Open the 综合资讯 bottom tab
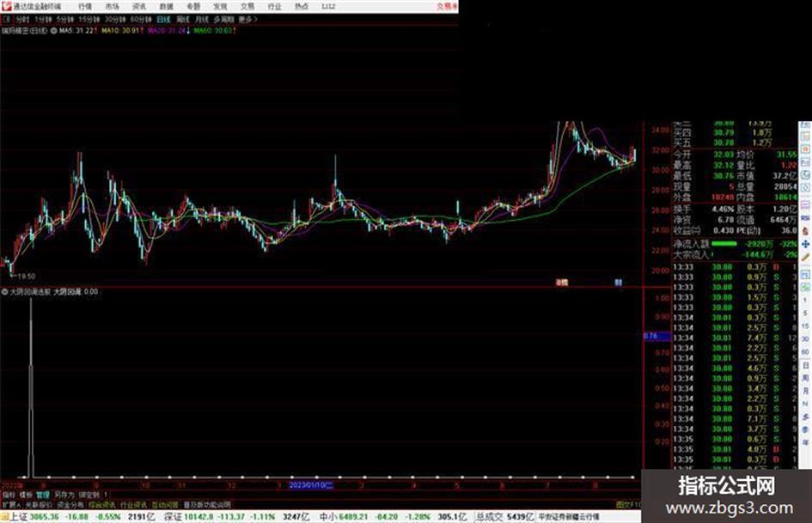This screenshot has width=812, height=523. click(x=102, y=504)
